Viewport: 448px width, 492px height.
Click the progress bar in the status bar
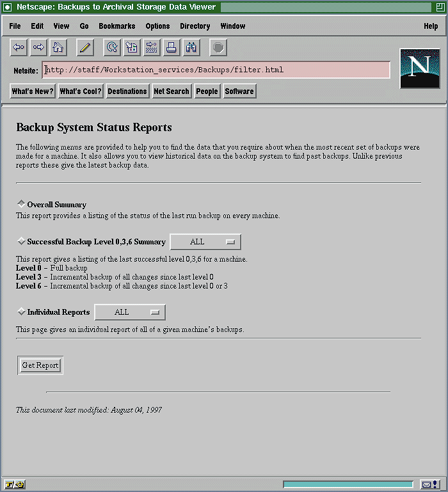[348, 484]
